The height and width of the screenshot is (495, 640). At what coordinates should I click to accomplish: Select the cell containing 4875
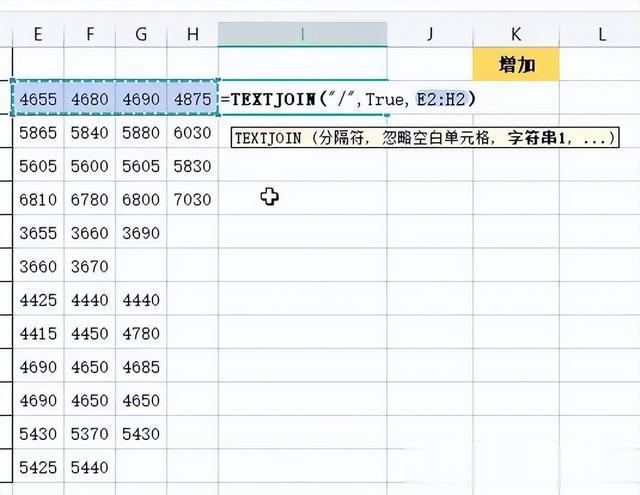pos(193,99)
